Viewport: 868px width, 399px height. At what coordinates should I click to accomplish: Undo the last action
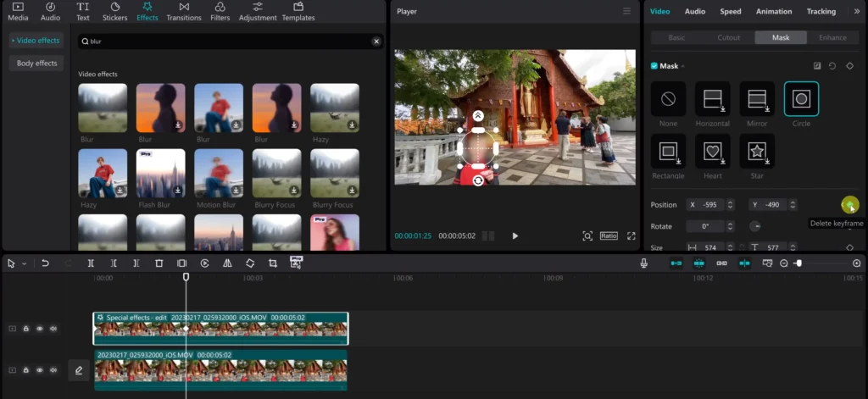[46, 263]
